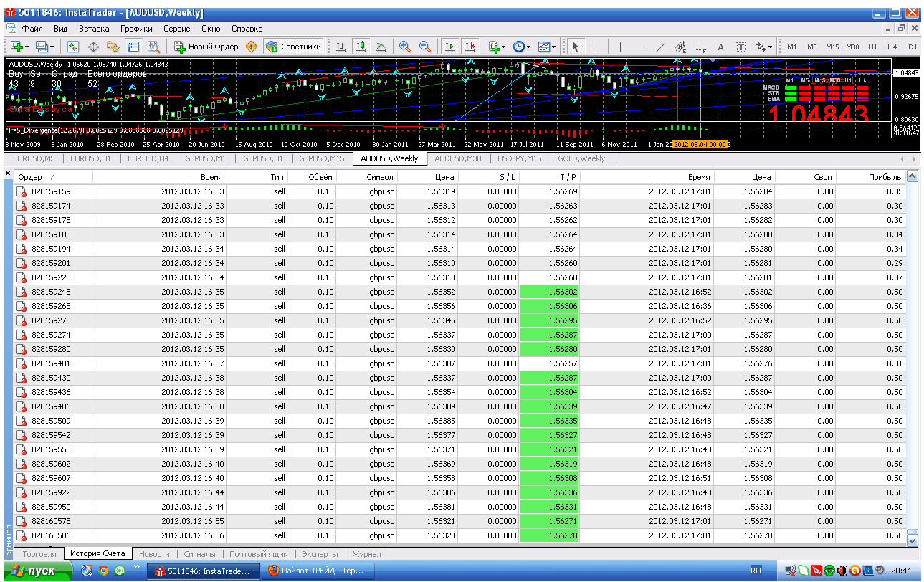The image size is (924, 582).
Task: Zoom out on the chart
Action: (425, 47)
